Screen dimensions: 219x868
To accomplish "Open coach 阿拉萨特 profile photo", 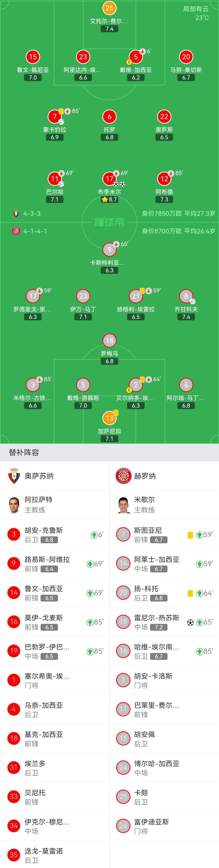I will (14, 505).
